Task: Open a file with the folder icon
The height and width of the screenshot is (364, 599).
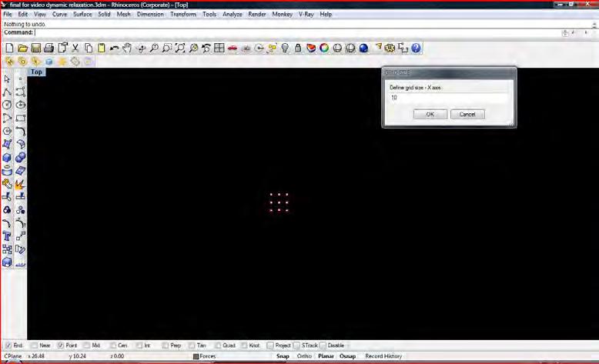Action: pos(22,48)
